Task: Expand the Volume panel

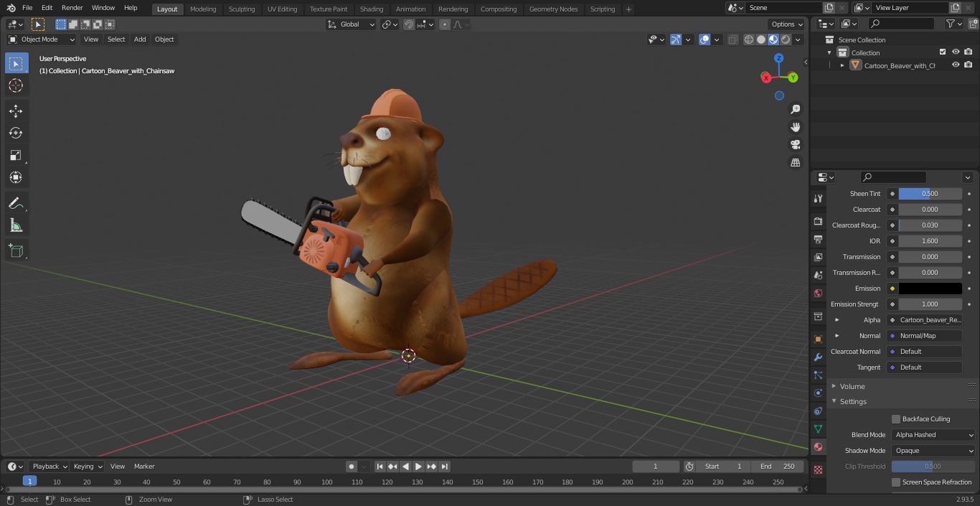Action: click(x=834, y=386)
